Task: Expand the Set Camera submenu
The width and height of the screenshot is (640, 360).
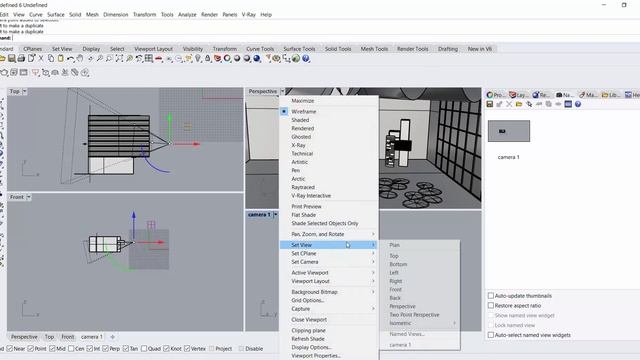Action: click(328, 262)
